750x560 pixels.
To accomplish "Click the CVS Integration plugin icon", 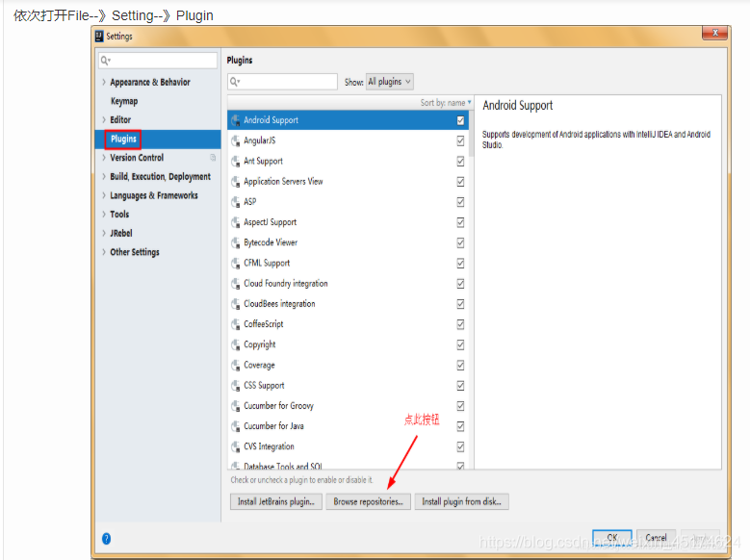I will point(236,446).
